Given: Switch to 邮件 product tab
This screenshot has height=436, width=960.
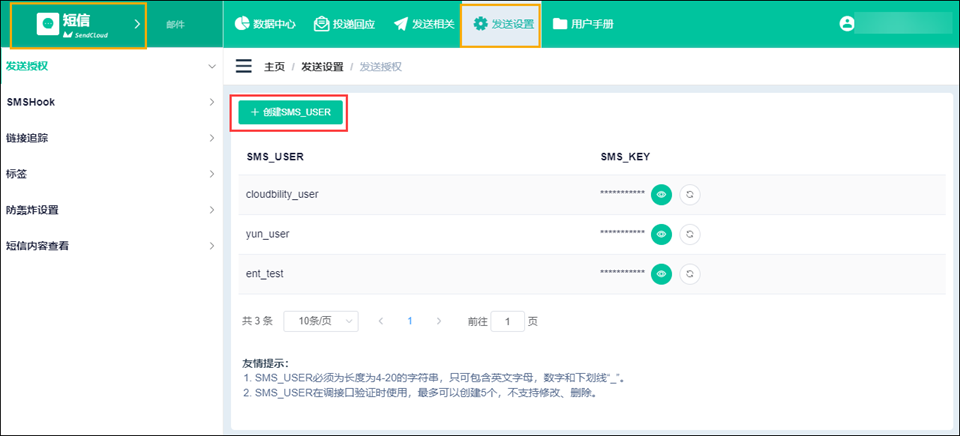Looking at the screenshot, I should pyautogui.click(x=175, y=24).
